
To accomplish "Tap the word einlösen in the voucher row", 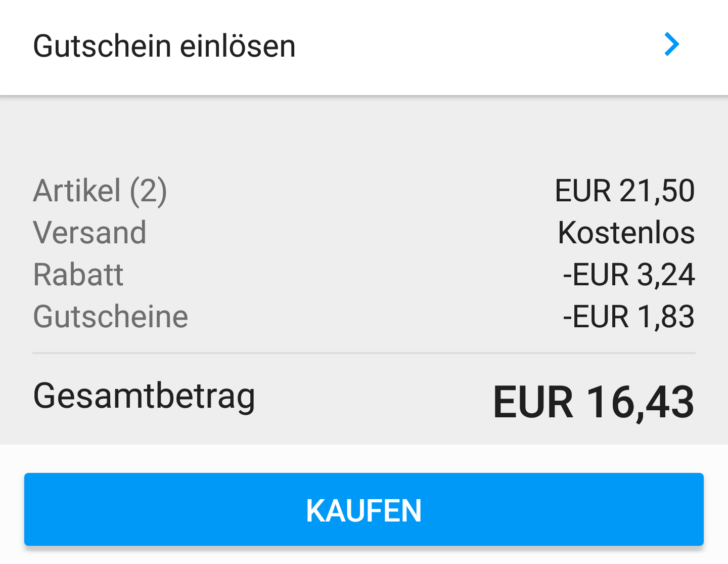I will pos(238,47).
